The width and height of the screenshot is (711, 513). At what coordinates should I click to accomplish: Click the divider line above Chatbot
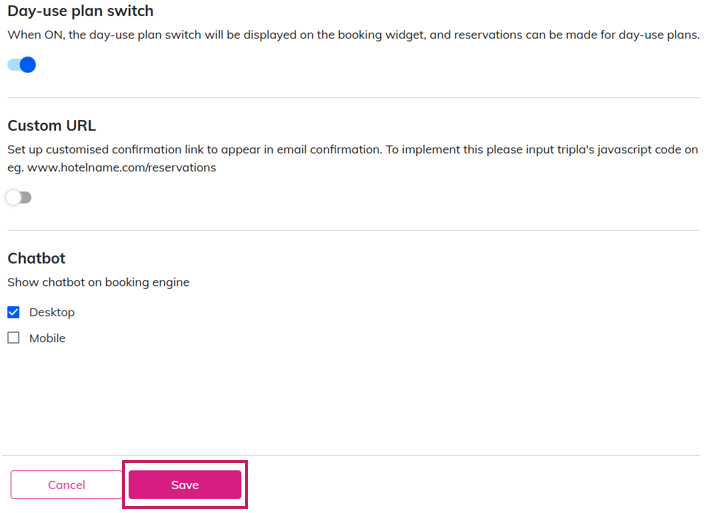(x=353, y=231)
